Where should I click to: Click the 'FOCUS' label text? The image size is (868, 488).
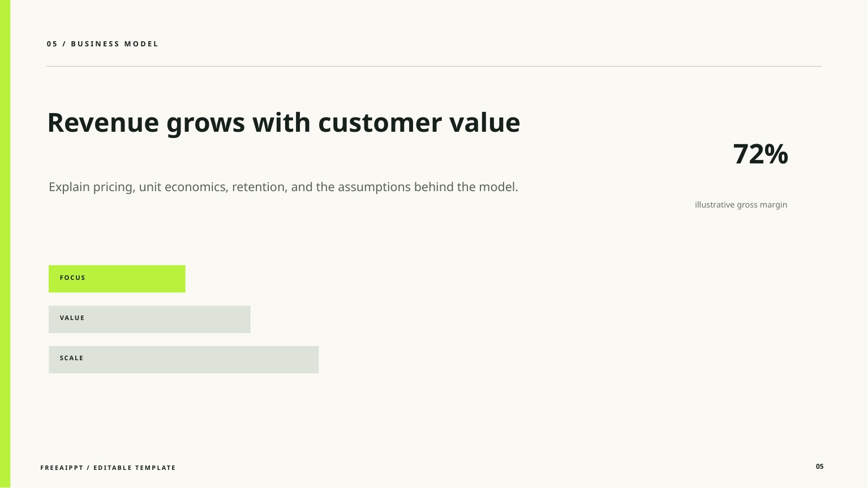click(x=72, y=278)
